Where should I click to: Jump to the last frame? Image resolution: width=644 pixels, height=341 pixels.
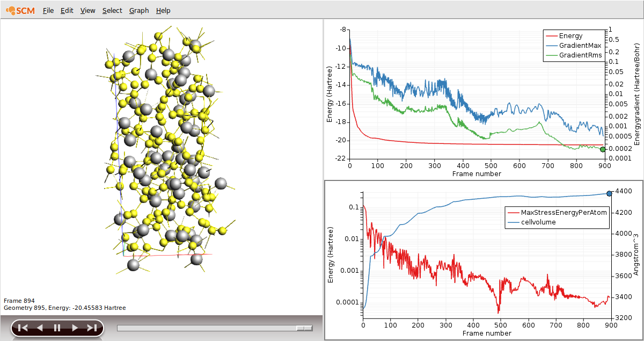pos(92,328)
